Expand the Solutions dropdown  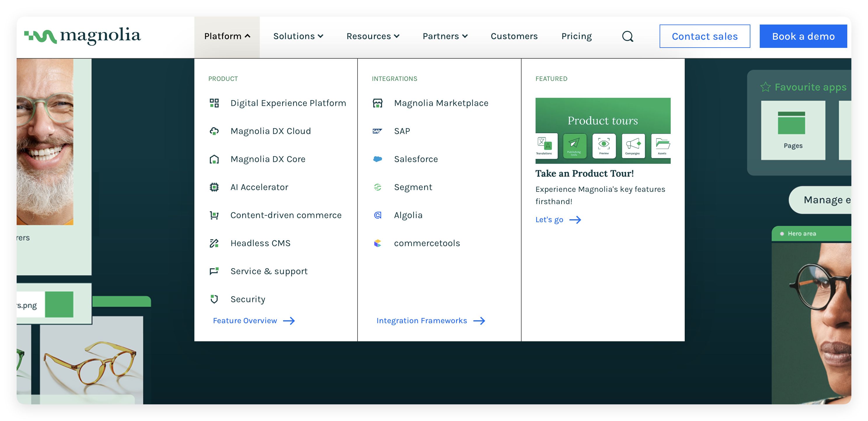tap(298, 36)
